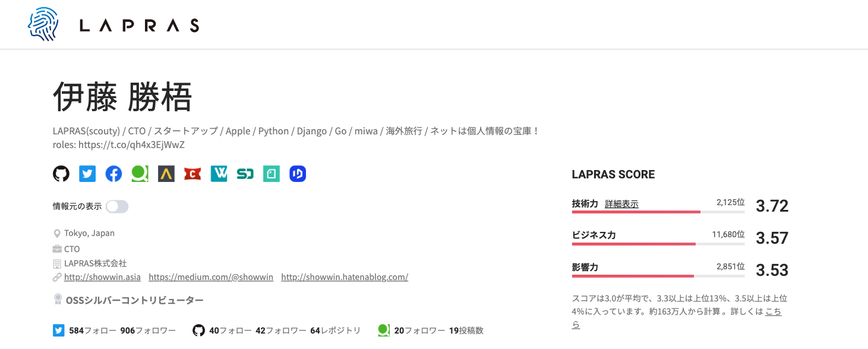Open the GitHub profile icon
The height and width of the screenshot is (349, 868).
pyautogui.click(x=61, y=173)
